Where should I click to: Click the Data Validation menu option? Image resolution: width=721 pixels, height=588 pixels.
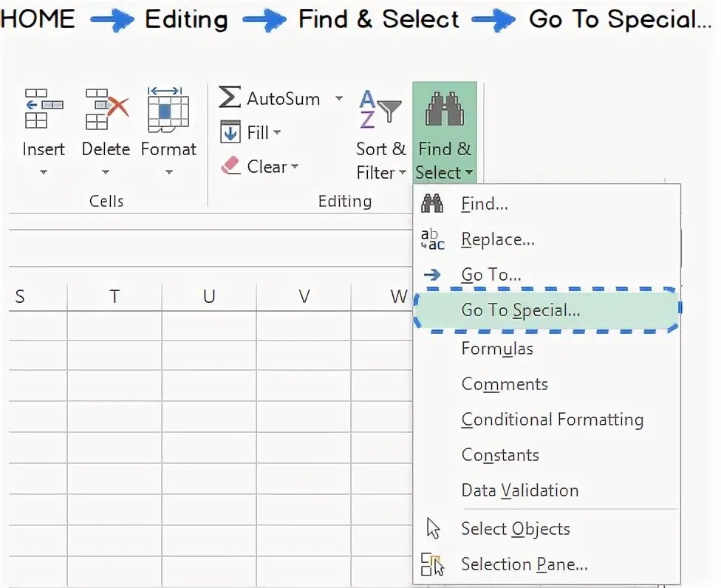(x=519, y=490)
